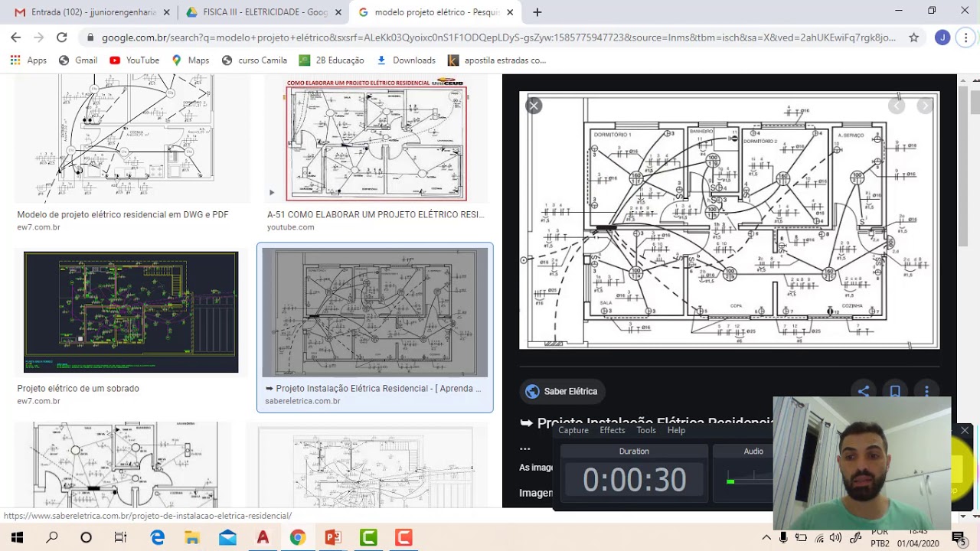Share the previewed image
The width and height of the screenshot is (980, 551).
[x=863, y=391]
